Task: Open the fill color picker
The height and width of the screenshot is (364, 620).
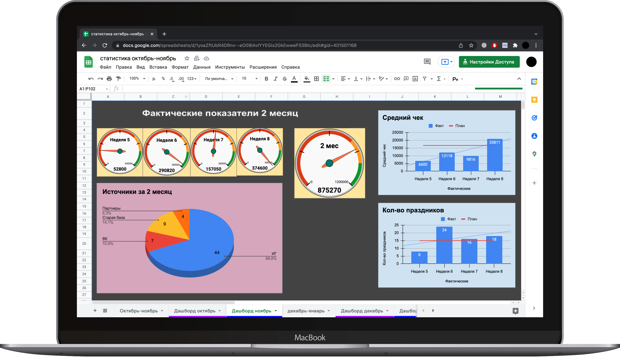Action: tap(307, 79)
